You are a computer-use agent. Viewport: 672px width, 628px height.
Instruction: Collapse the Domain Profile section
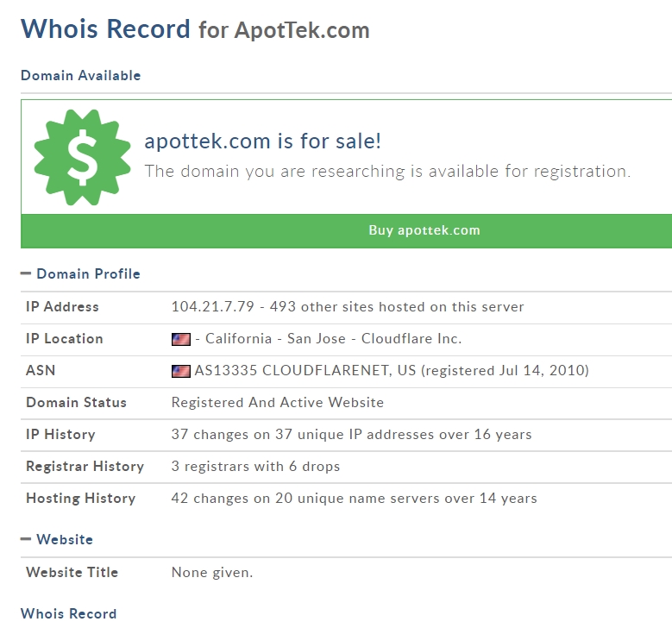[26, 274]
